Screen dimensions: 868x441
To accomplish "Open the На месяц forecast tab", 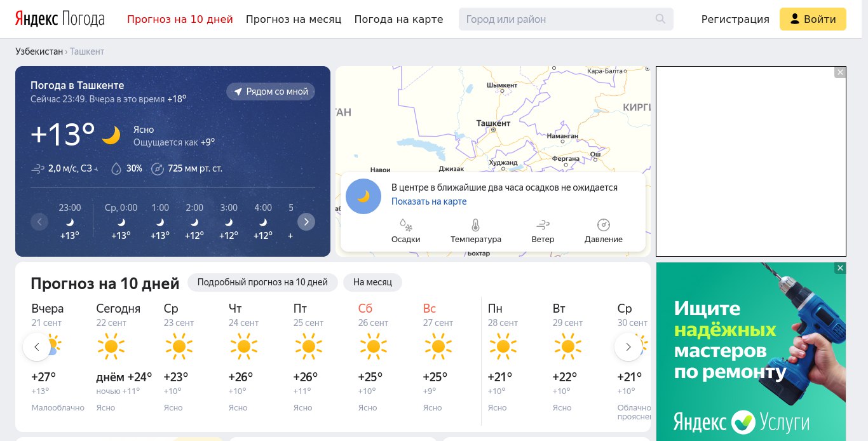I will (x=373, y=282).
